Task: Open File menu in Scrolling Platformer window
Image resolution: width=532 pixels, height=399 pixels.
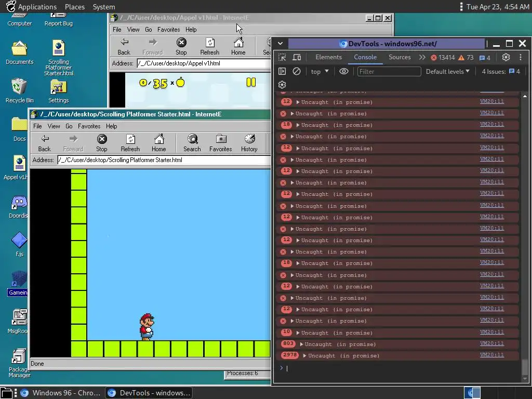Action: click(37, 126)
